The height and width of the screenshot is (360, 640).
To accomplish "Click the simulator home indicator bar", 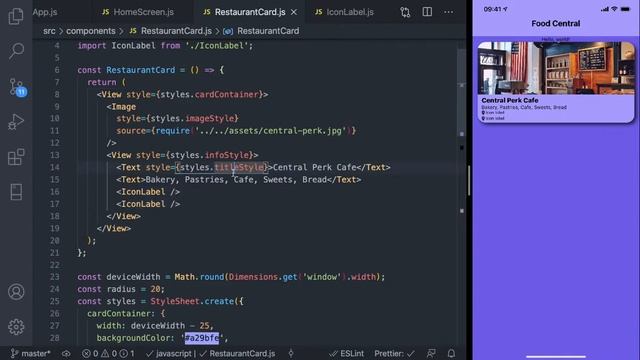I will [556, 357].
